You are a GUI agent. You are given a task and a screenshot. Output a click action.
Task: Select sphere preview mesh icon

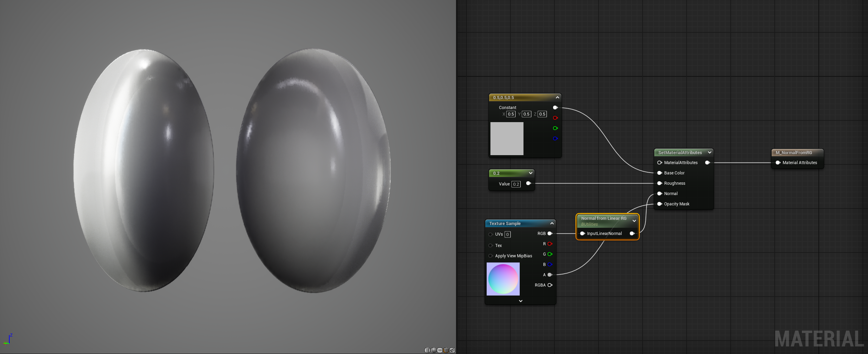[x=434, y=350]
